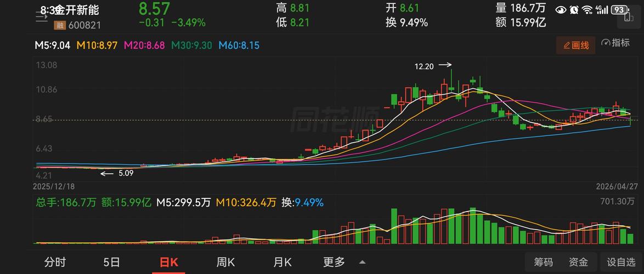The image size is (644, 274).
Task: Tap the 4G signal strength icon
Action: tap(602, 9)
